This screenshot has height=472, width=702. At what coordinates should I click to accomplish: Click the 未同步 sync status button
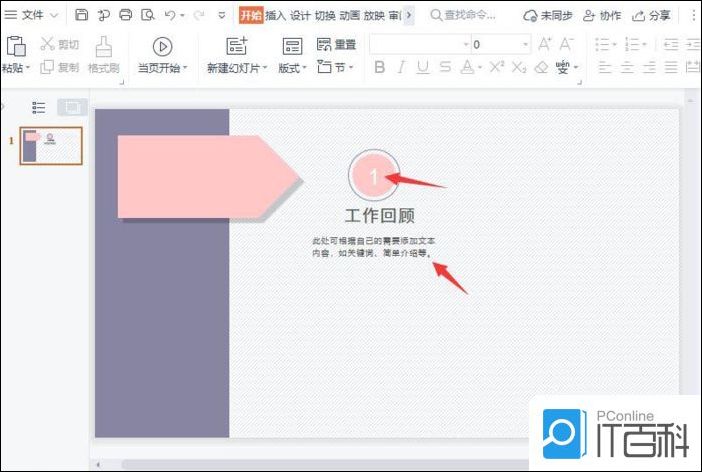pos(548,16)
